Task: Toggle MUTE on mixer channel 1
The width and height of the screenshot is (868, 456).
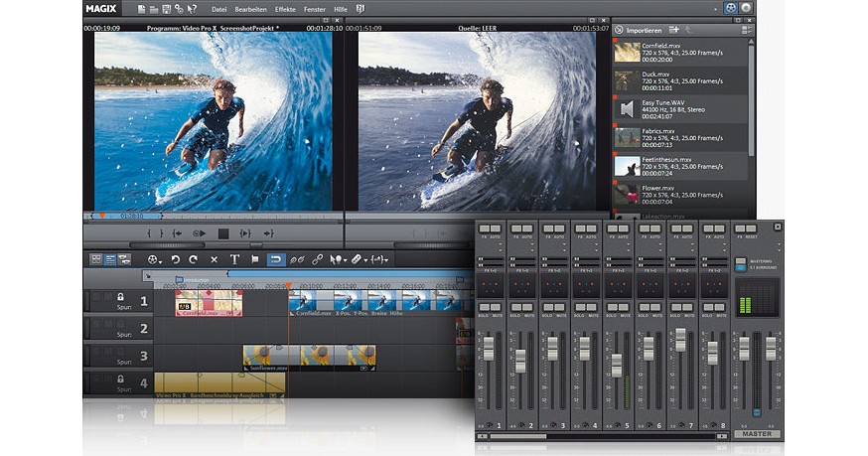Action: [x=496, y=308]
